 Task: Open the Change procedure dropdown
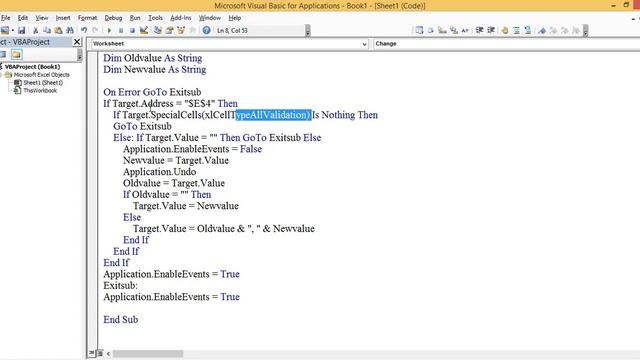coord(507,44)
